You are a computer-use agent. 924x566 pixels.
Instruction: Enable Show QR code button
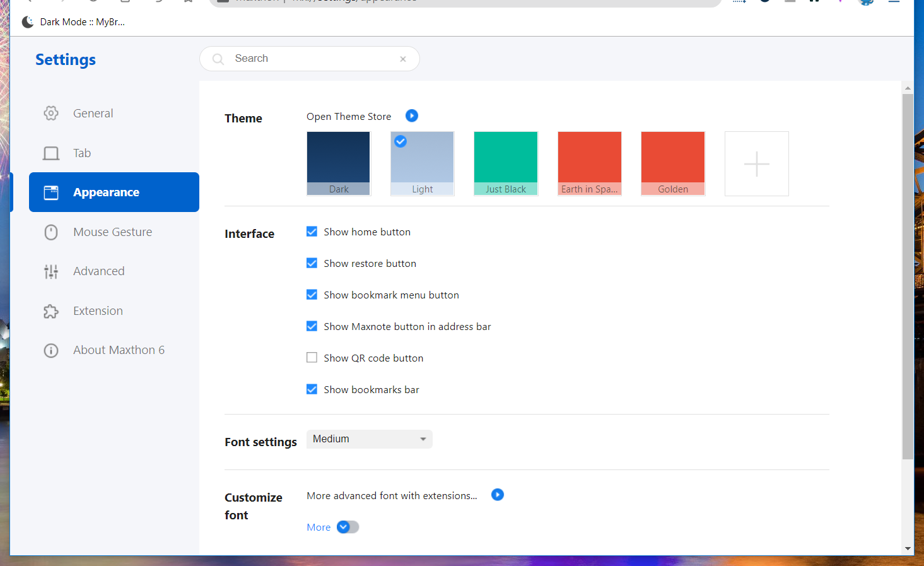coord(312,357)
